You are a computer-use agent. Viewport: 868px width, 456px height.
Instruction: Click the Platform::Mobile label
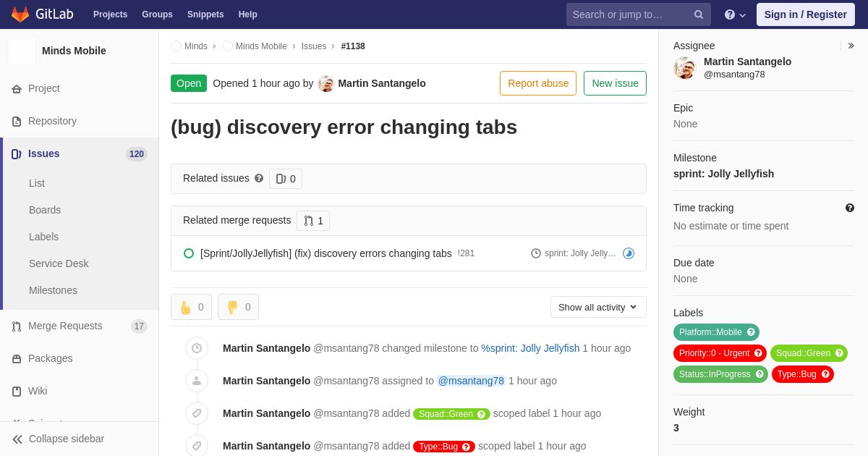coord(716,332)
